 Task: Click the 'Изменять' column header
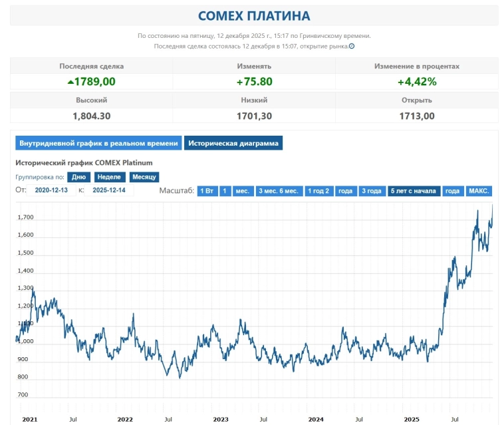(254, 66)
